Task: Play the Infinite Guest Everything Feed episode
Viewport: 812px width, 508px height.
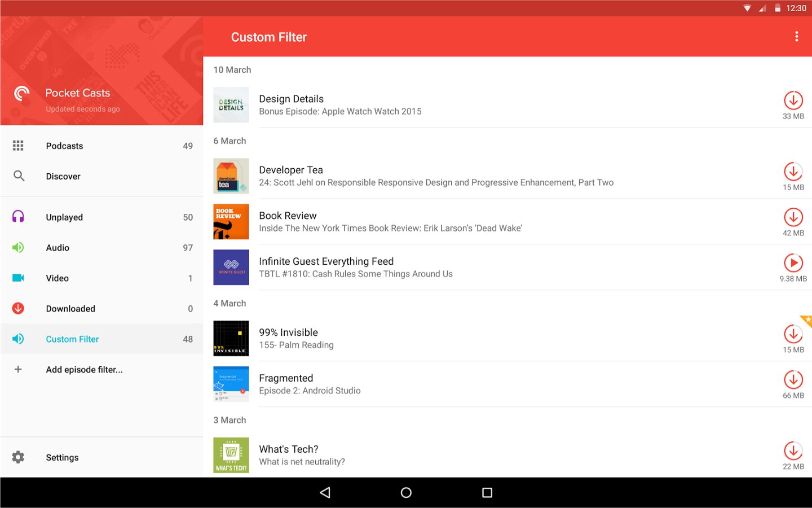Action: (793, 263)
